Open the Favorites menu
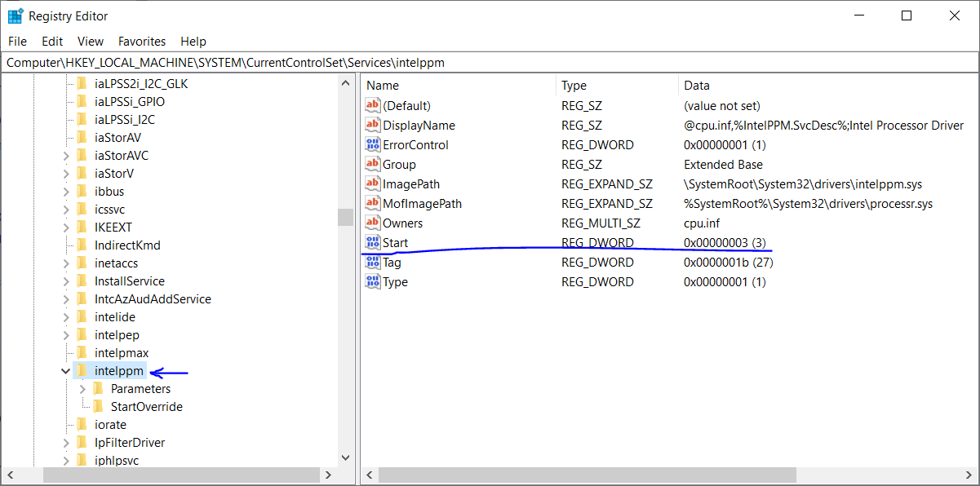This screenshot has height=486, width=980. tap(142, 41)
